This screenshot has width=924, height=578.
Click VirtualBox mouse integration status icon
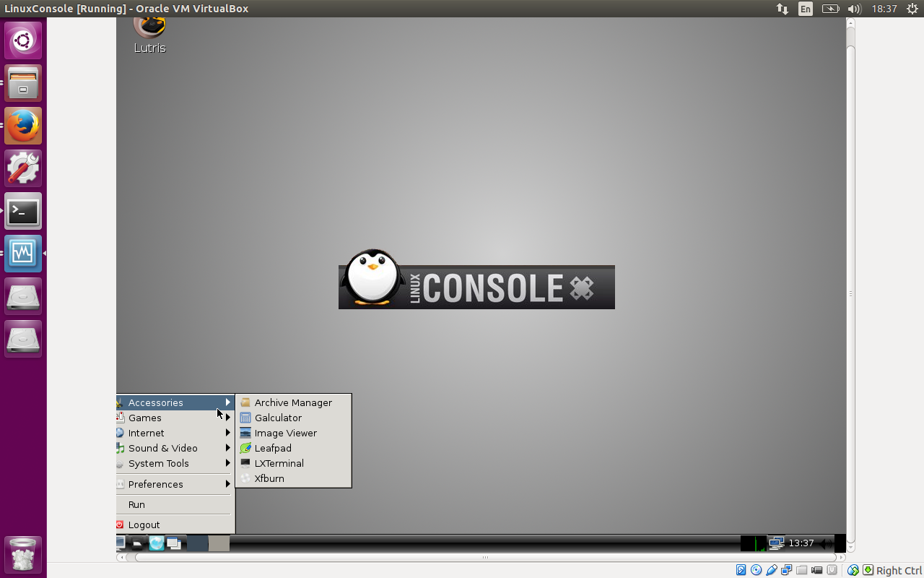point(853,570)
